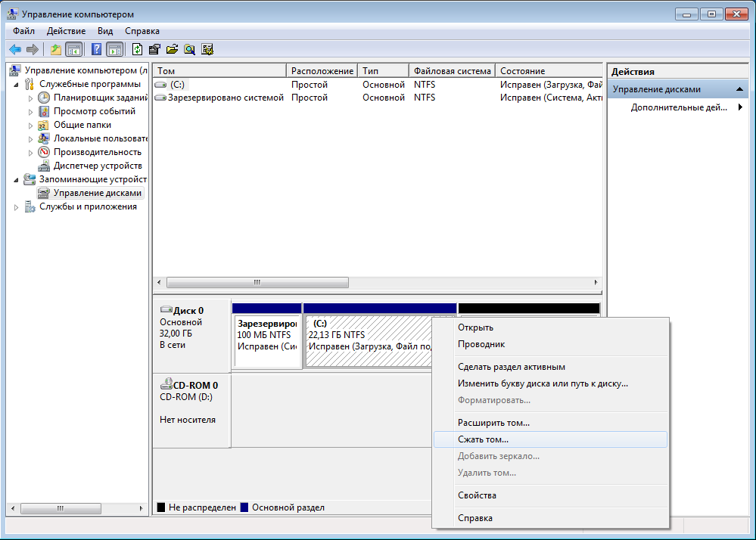This screenshot has width=756, height=540.
Task: Select root node Управление компьютером in tree
Action: [86, 70]
